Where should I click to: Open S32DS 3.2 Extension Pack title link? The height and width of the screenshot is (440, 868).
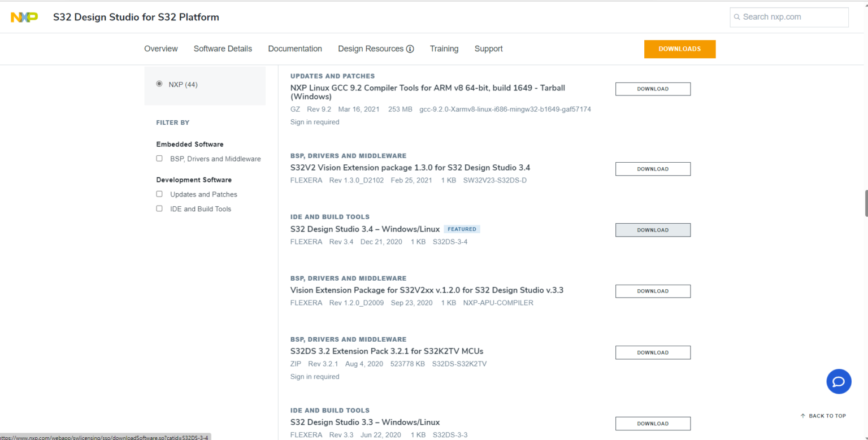coord(387,351)
